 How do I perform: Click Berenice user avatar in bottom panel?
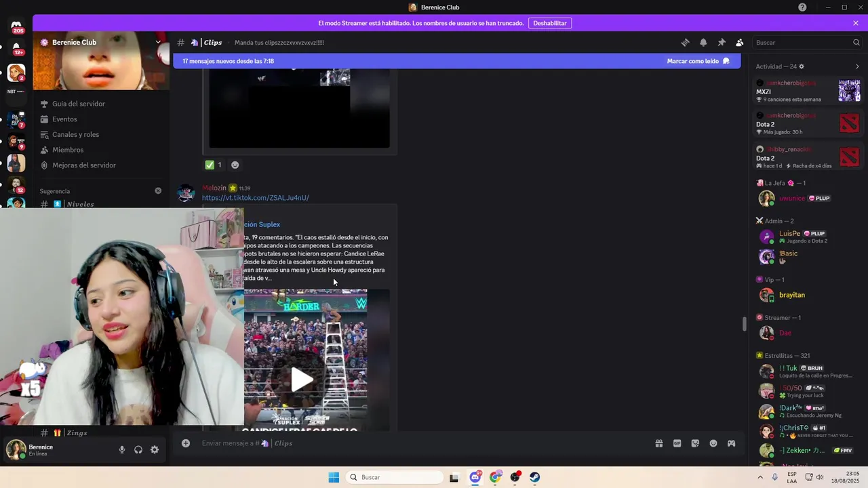(x=16, y=449)
